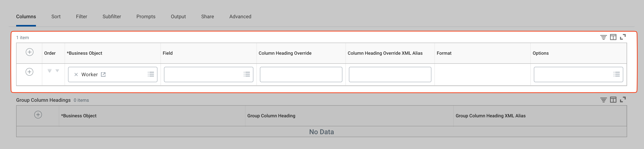
Task: Click the Column Heading Override XML Alias box
Action: [x=390, y=74]
